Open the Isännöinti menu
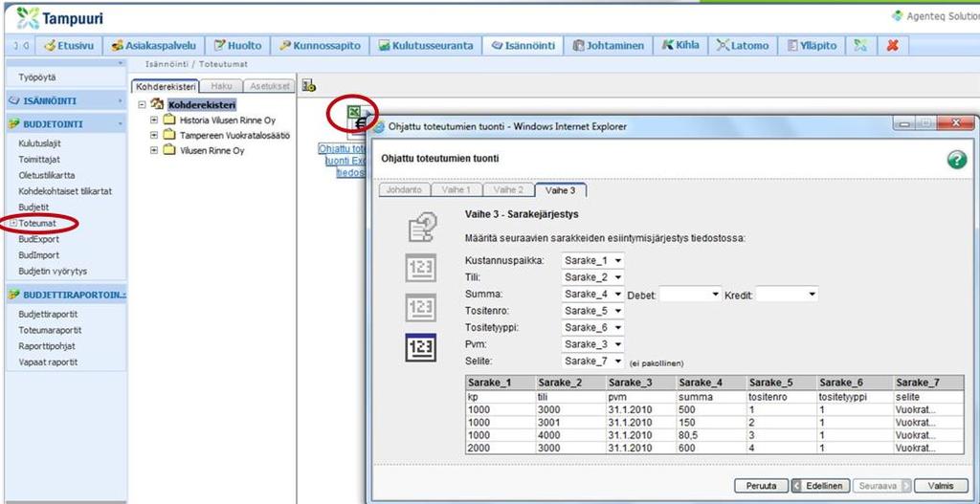 coord(523,46)
